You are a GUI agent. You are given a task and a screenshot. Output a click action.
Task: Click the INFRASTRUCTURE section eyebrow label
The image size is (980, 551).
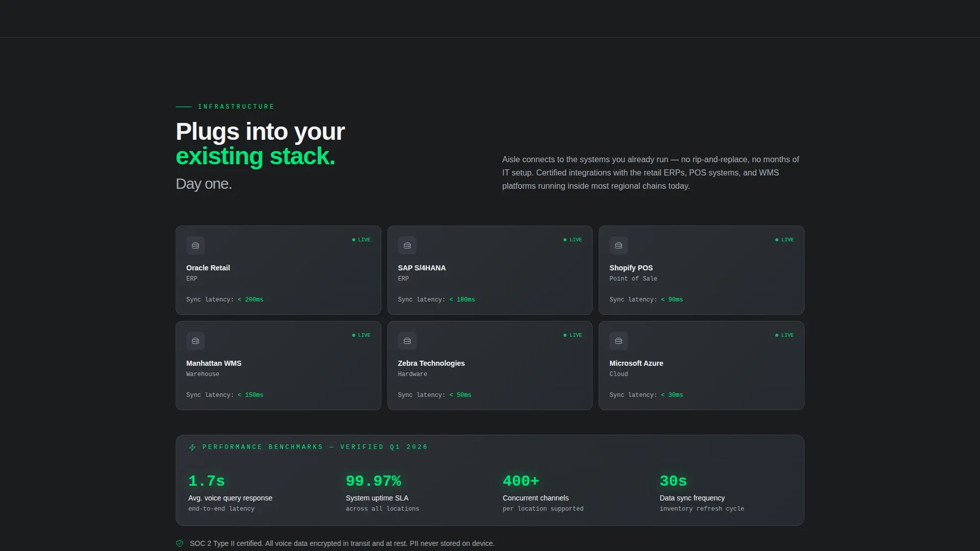tap(236, 107)
